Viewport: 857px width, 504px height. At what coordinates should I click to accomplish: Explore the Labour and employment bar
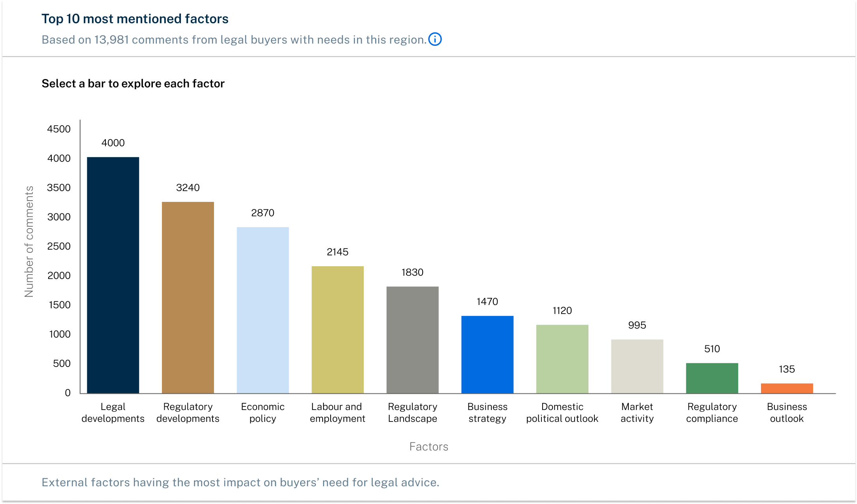tap(338, 330)
